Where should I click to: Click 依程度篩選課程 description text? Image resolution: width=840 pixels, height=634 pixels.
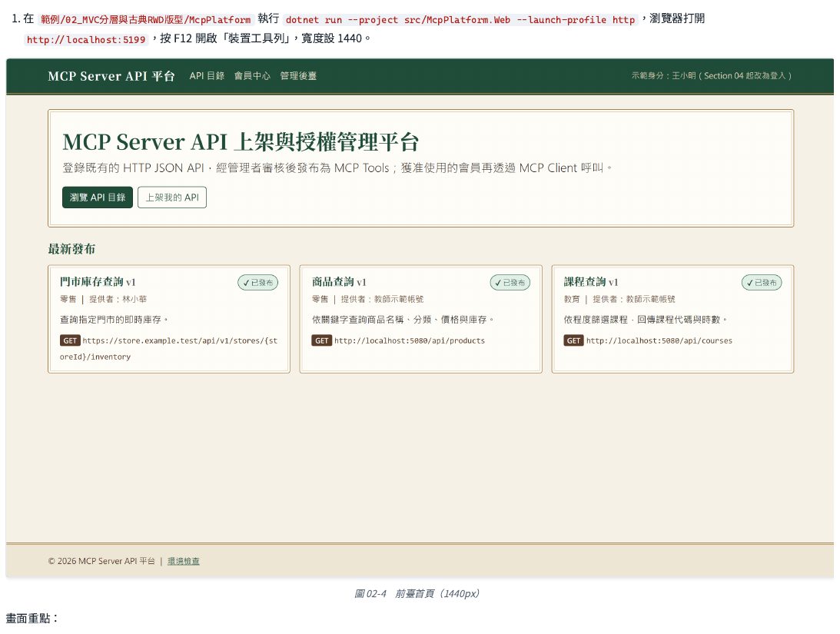(x=646, y=320)
